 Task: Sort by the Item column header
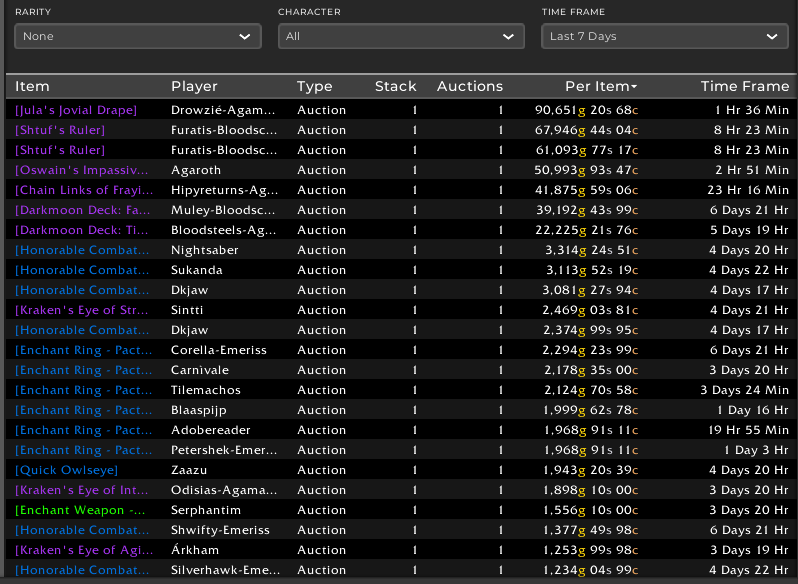(33, 86)
